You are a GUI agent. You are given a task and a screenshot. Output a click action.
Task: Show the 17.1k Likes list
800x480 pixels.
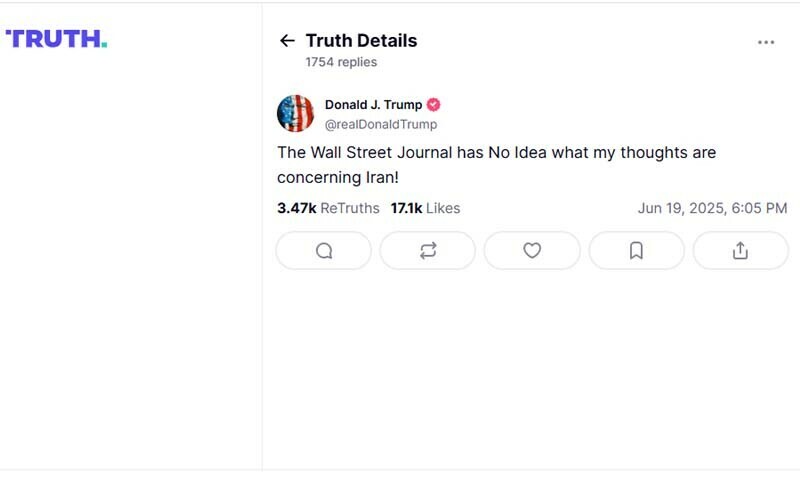(425, 208)
